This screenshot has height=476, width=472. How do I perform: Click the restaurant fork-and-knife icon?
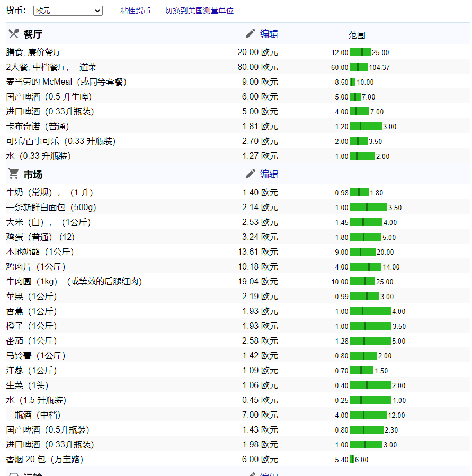tap(14, 34)
